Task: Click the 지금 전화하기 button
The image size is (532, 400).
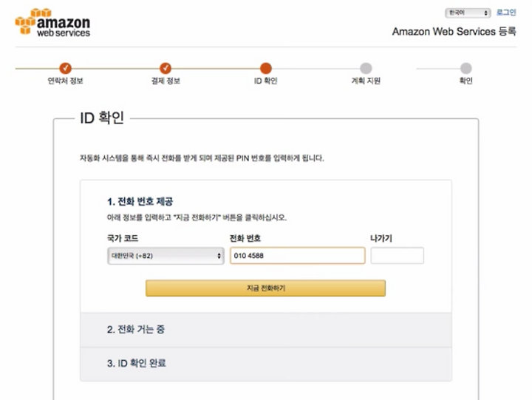Action: pyautogui.click(x=266, y=288)
